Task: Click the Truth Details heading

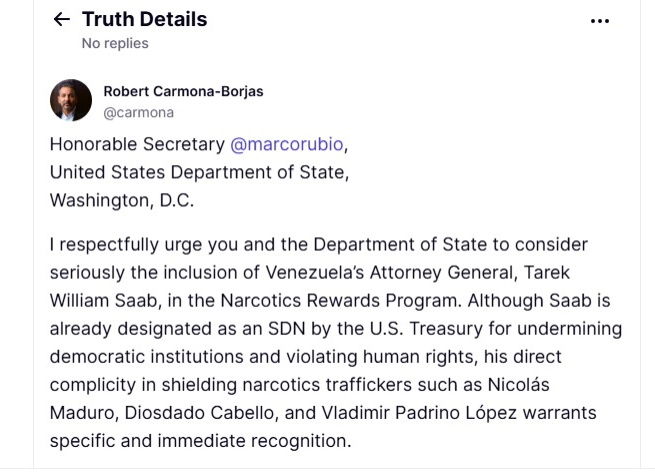Action: (144, 19)
